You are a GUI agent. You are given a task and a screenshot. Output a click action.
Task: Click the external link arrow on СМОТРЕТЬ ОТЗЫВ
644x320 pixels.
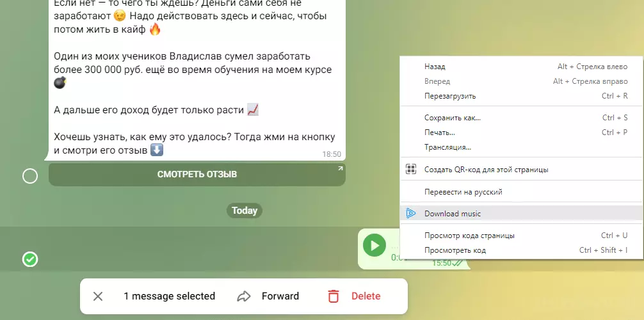click(x=340, y=168)
